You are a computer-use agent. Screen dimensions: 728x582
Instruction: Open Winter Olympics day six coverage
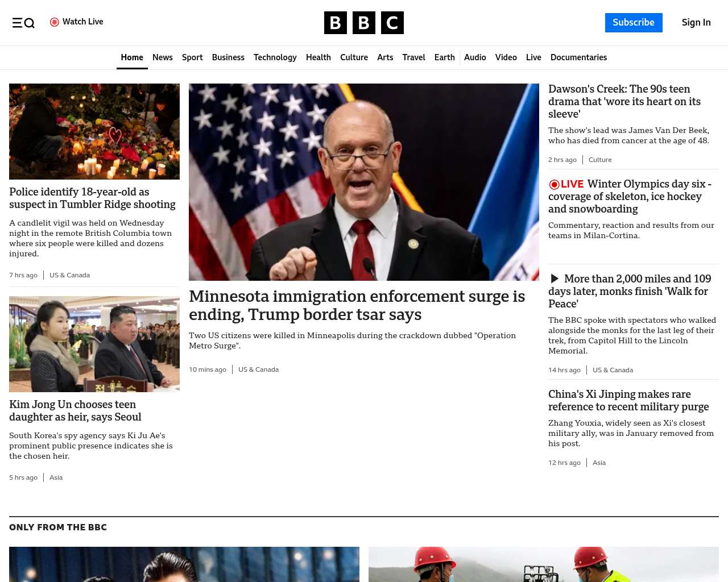coord(630,197)
